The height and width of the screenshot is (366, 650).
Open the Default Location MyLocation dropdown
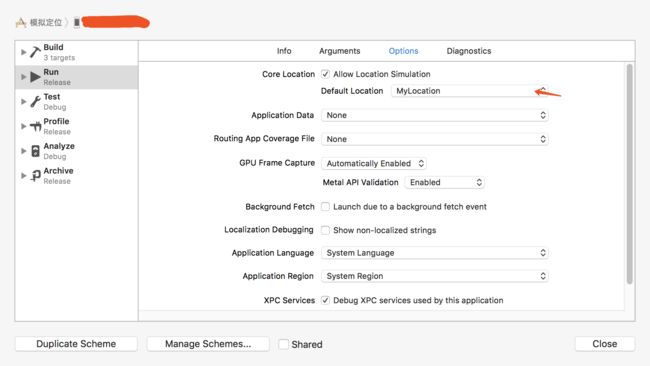coord(469,91)
